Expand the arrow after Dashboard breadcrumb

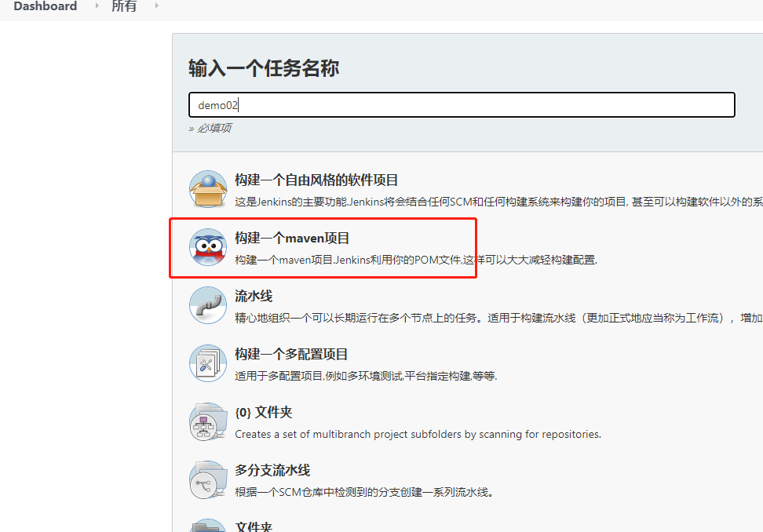(97, 5)
